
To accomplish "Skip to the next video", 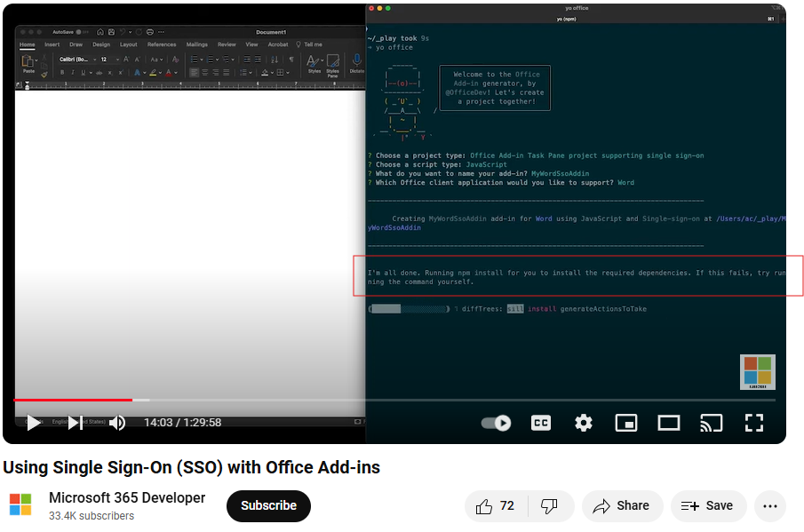I will click(76, 423).
